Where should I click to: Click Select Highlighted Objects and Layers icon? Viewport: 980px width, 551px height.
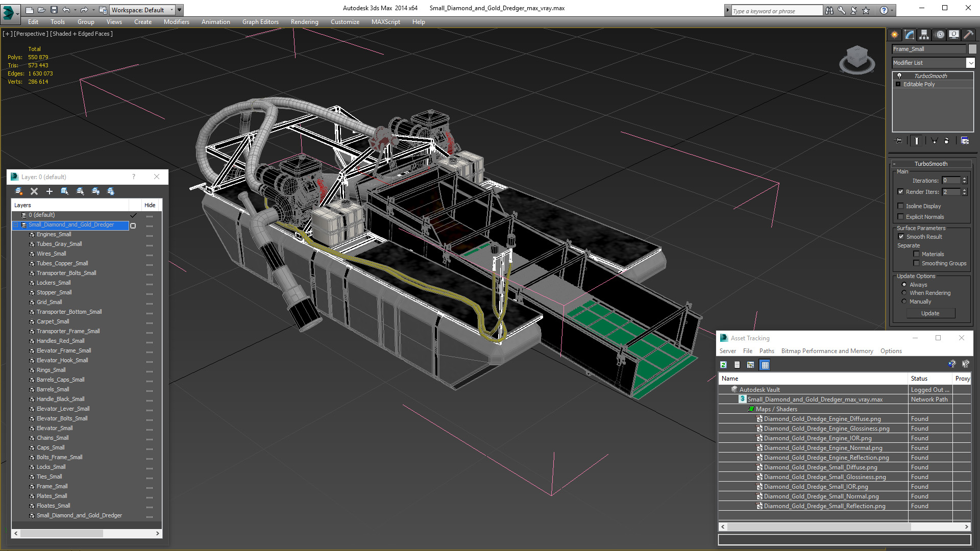[x=65, y=191]
